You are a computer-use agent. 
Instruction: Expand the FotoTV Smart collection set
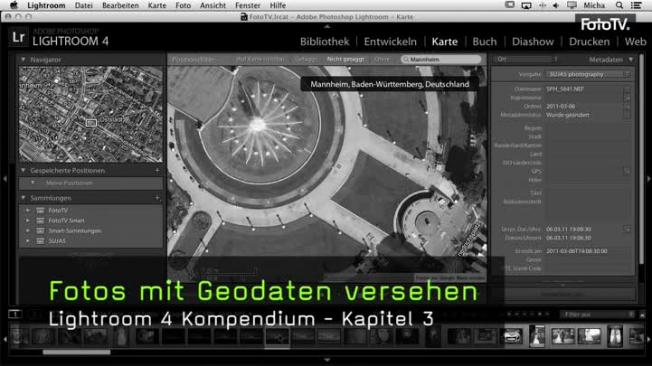[x=28, y=220]
